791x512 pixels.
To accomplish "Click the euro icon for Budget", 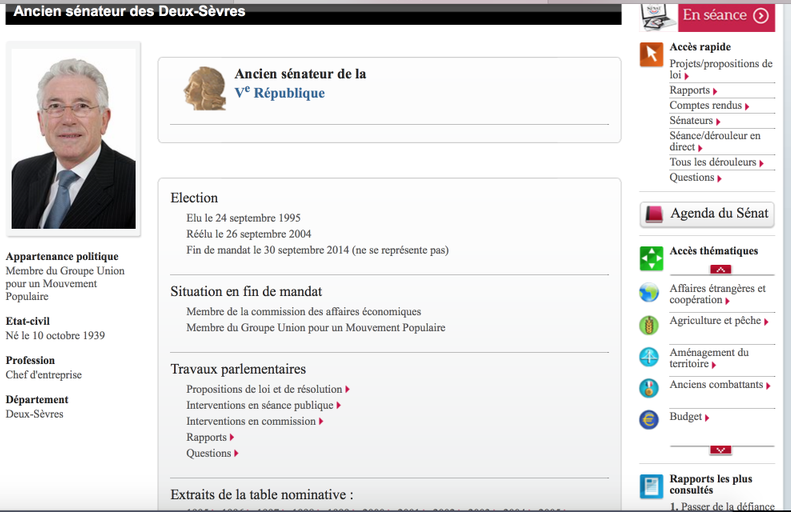I will 649,420.
